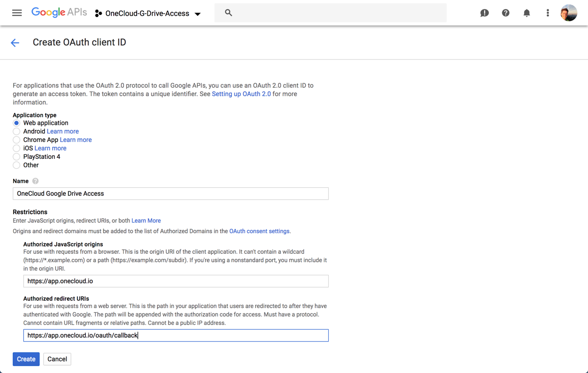
Task: Select the Web application radio button
Action: coord(16,123)
